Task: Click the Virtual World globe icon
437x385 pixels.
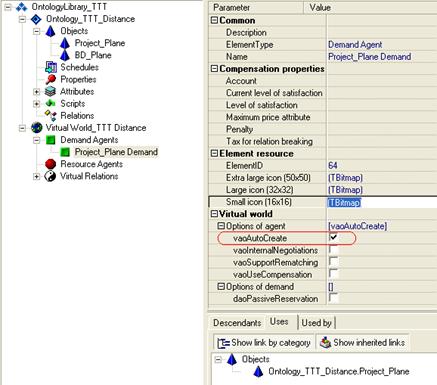Action: point(36,128)
